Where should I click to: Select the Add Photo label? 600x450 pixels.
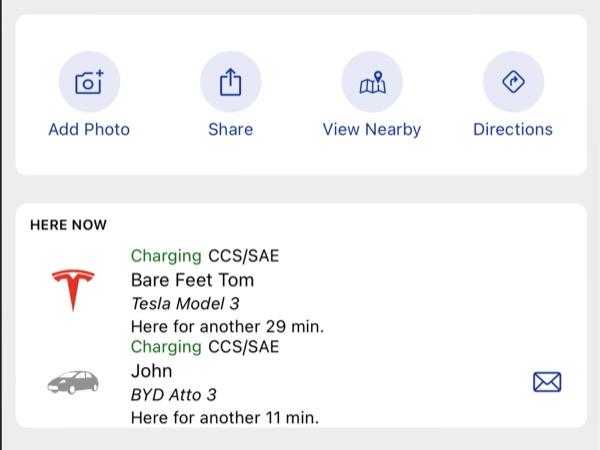[x=89, y=129]
